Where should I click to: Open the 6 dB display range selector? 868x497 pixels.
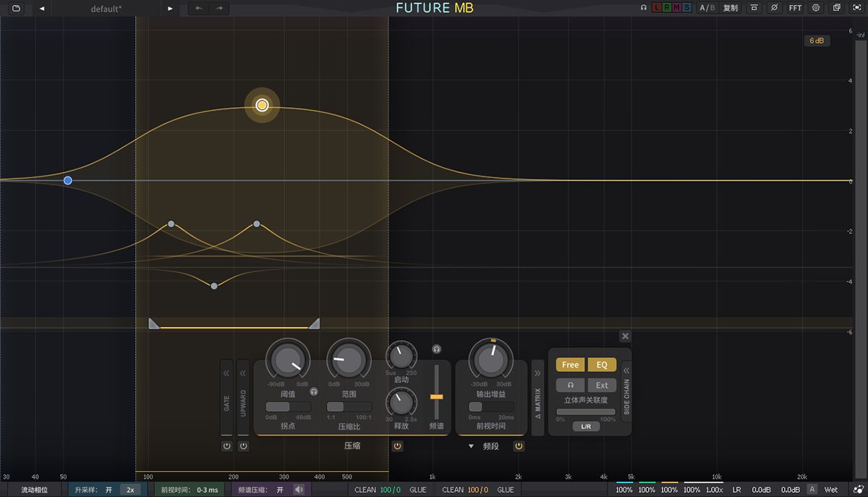817,41
